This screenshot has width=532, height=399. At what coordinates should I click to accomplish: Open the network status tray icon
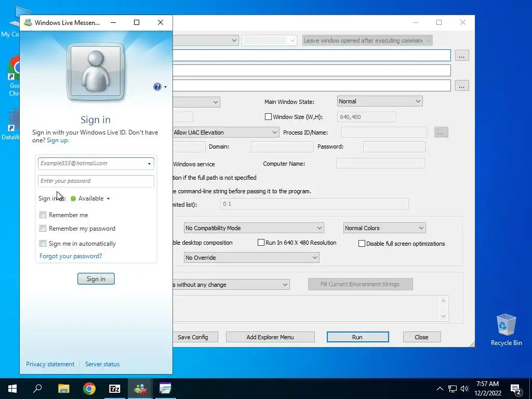pyautogui.click(x=453, y=389)
